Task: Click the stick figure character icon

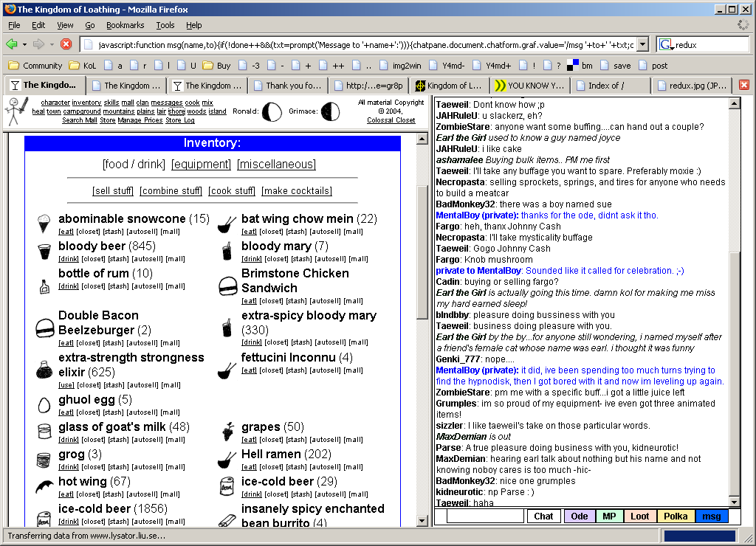Action: tap(16, 111)
